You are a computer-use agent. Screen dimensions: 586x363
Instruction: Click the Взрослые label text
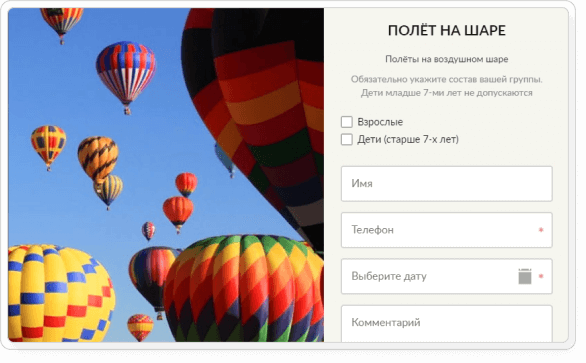click(x=380, y=122)
